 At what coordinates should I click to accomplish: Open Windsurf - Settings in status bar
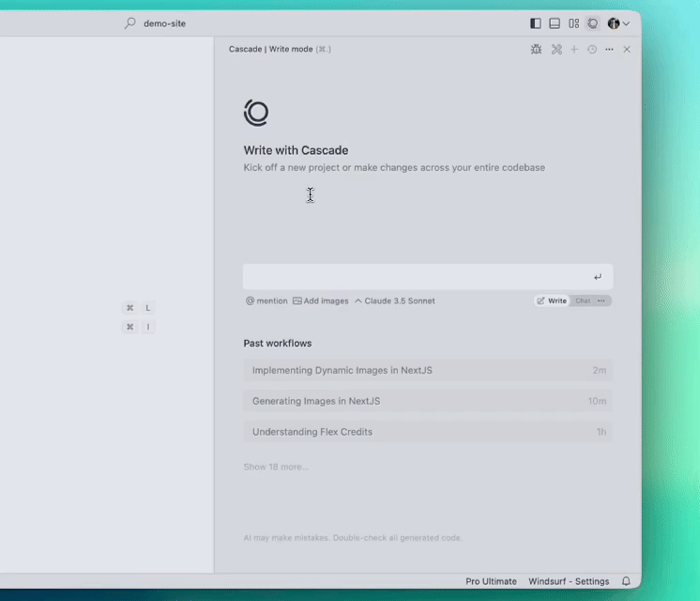[x=569, y=581]
